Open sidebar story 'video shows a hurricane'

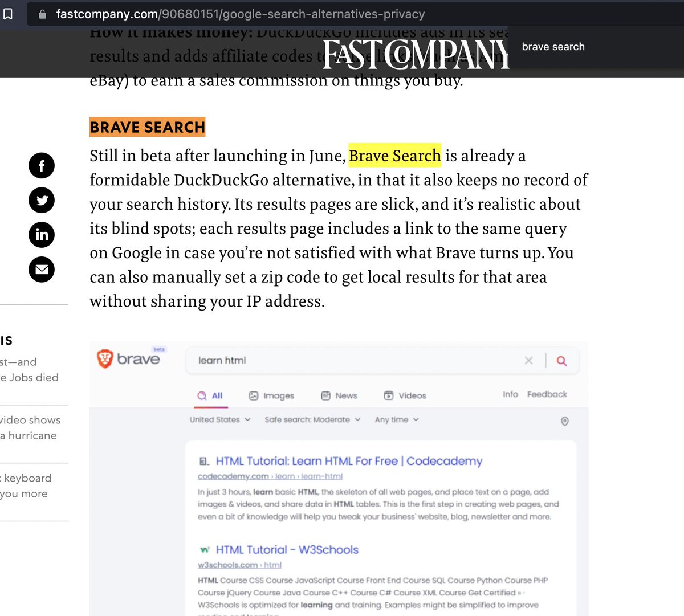(x=30, y=427)
